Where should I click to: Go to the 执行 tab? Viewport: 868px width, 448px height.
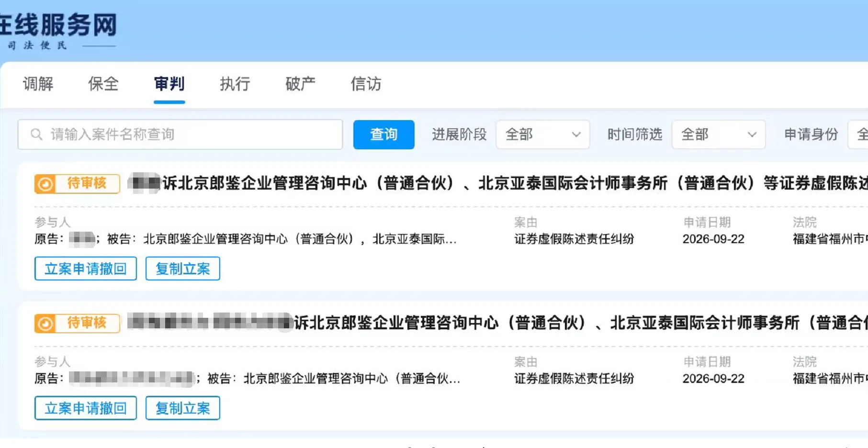tap(235, 84)
